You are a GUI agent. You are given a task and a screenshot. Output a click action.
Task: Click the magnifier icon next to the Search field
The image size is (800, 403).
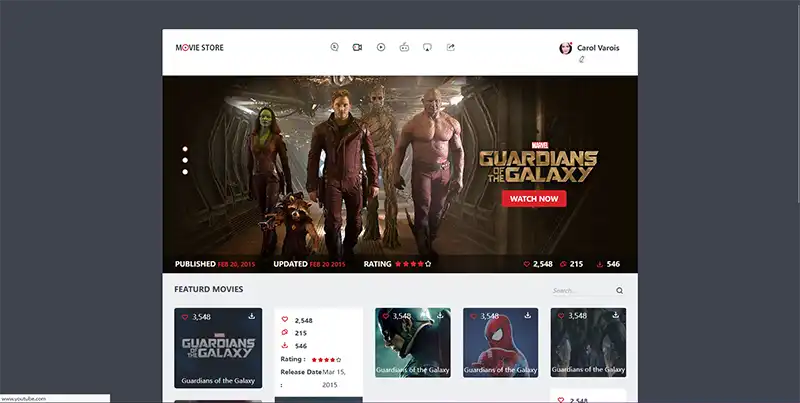tap(619, 291)
